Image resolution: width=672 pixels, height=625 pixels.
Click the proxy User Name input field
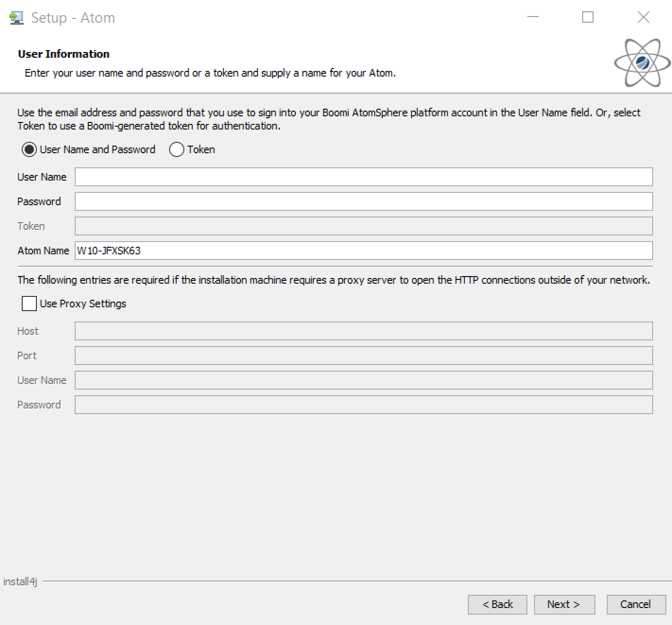pyautogui.click(x=364, y=380)
